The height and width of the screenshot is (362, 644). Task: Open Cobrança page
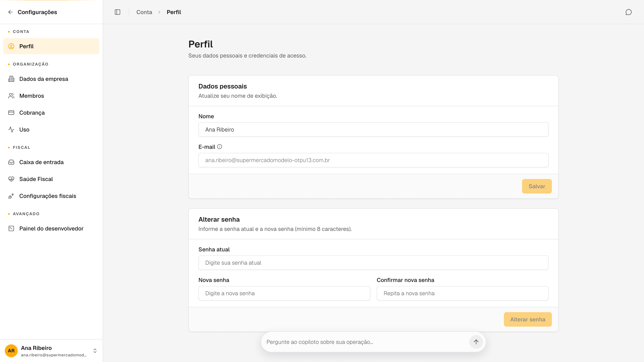[51, 113]
